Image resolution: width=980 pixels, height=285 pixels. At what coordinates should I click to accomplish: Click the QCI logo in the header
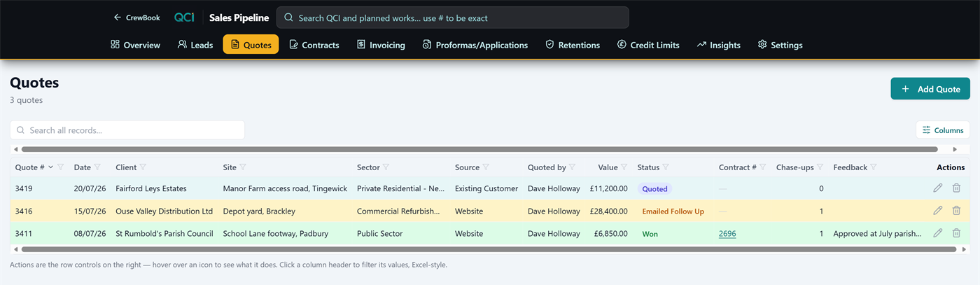(184, 18)
